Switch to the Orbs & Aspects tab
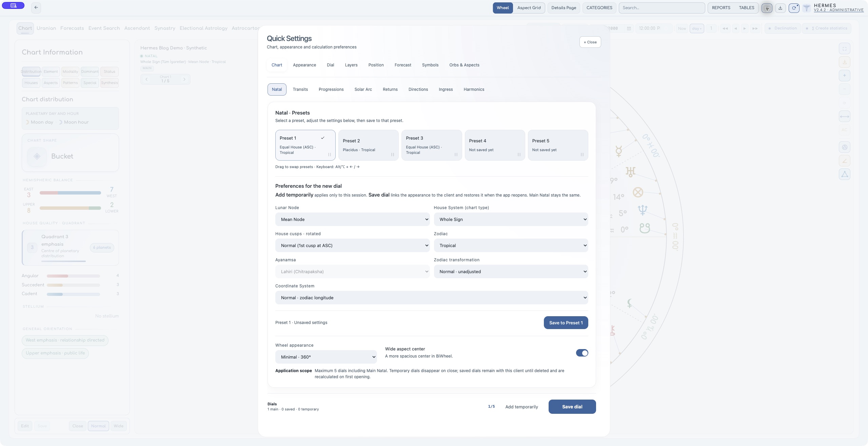868x446 pixels. 464,65
